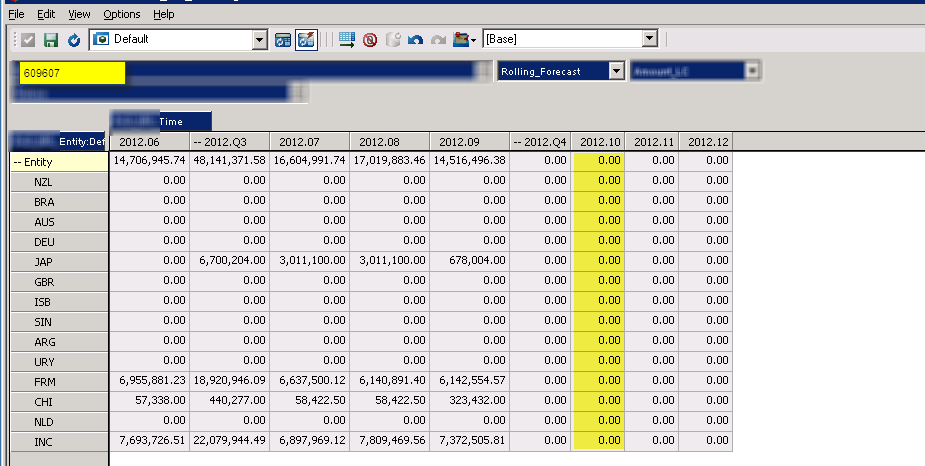Click the FRM cell showing 6,140,891.40

point(390,380)
